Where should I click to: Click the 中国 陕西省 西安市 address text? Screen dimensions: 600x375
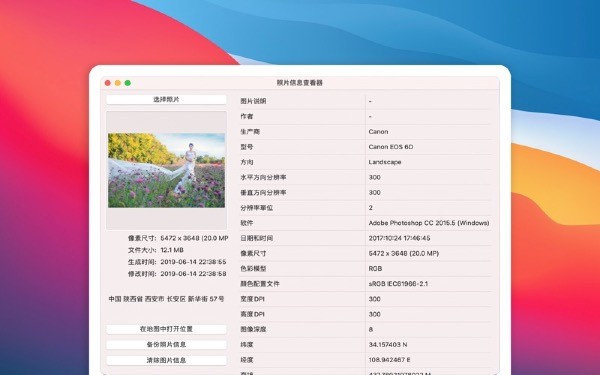point(166,299)
